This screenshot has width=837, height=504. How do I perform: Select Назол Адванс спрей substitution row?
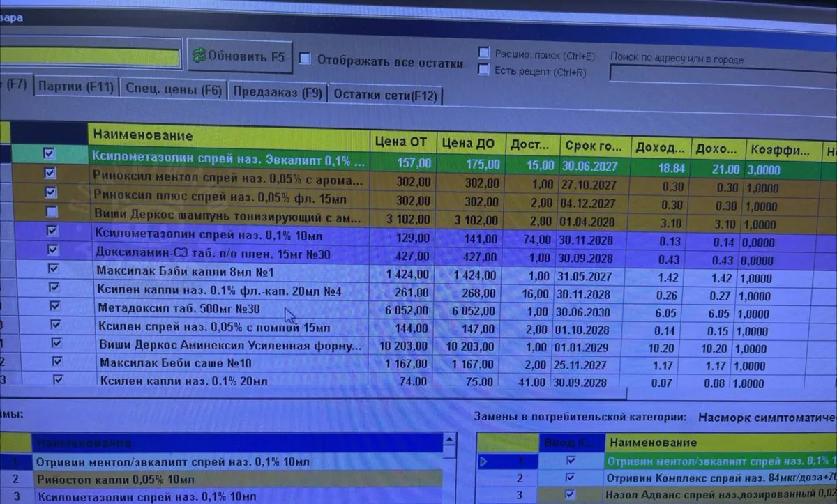720,495
